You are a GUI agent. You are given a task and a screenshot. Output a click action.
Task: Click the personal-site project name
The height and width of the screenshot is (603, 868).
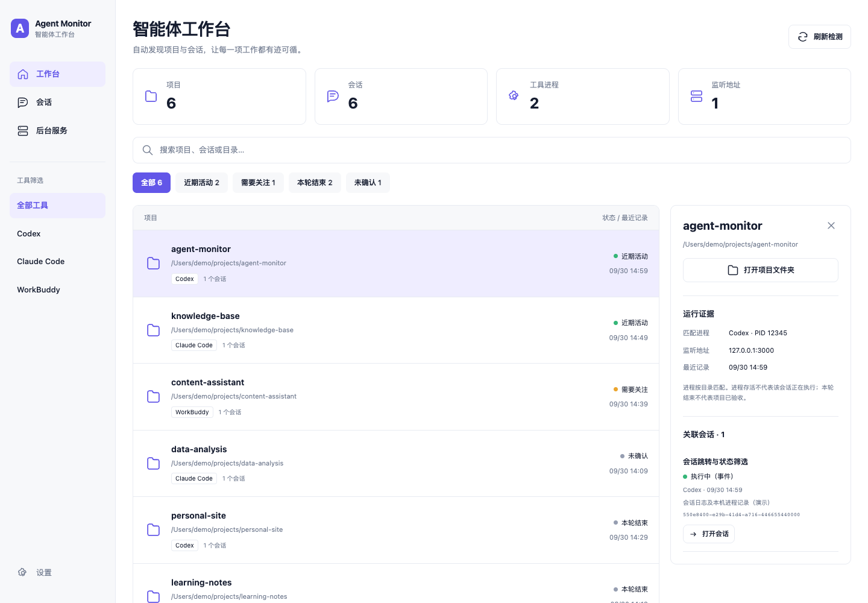198,516
